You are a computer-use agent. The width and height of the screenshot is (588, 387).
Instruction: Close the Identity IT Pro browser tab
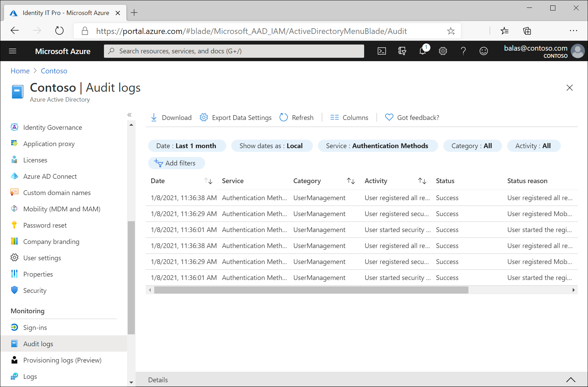tap(118, 13)
